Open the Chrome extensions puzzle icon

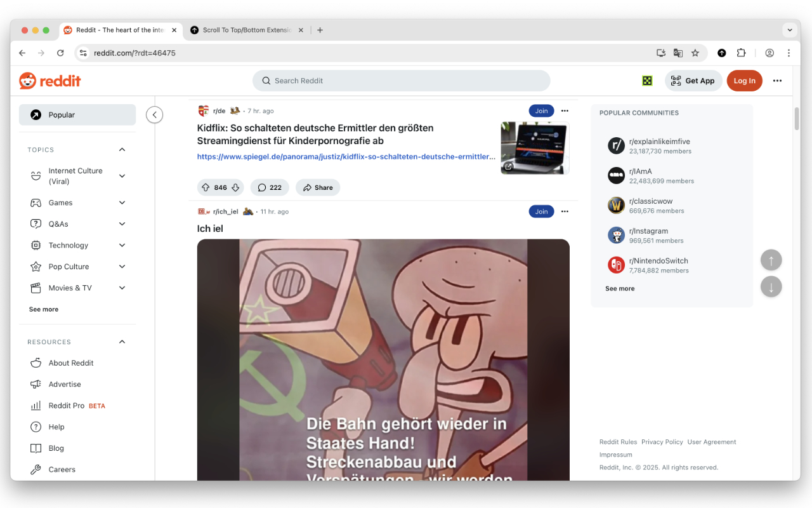[x=741, y=53]
